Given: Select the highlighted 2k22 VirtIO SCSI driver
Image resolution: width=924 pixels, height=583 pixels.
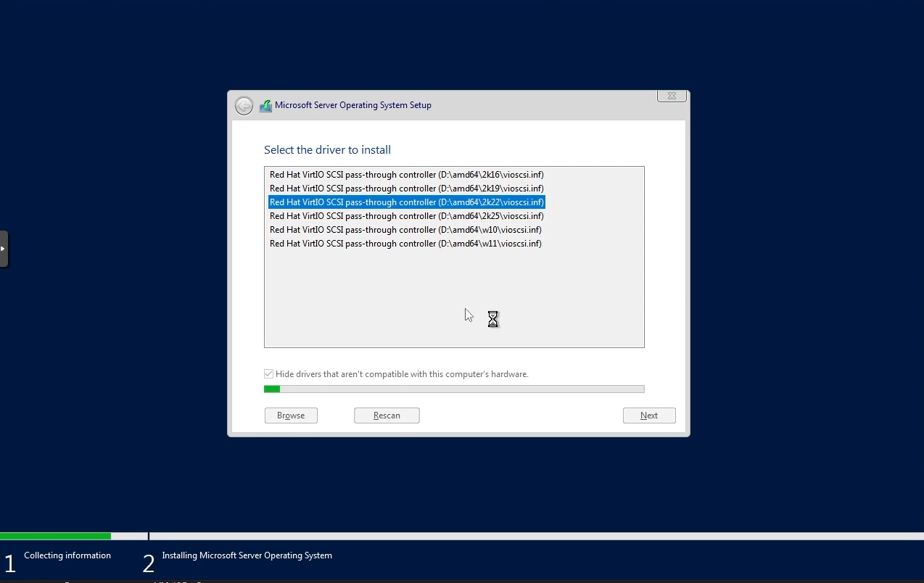Looking at the screenshot, I should click(406, 202).
